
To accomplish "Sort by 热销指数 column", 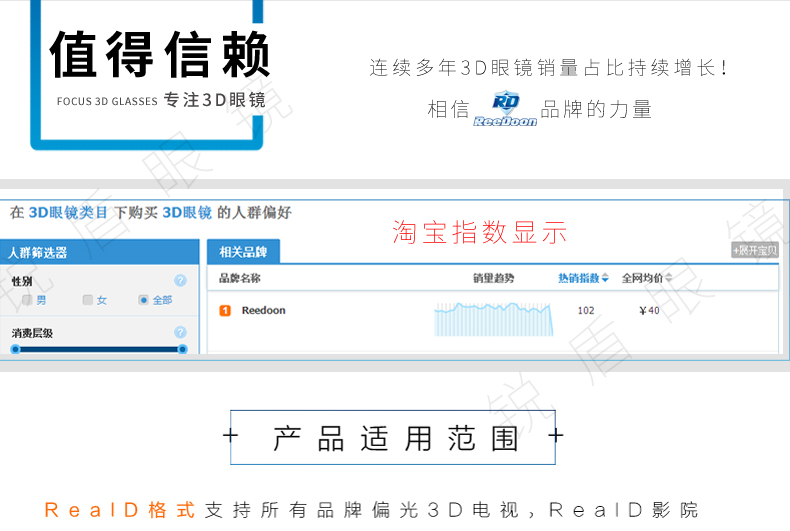I will 583,278.
